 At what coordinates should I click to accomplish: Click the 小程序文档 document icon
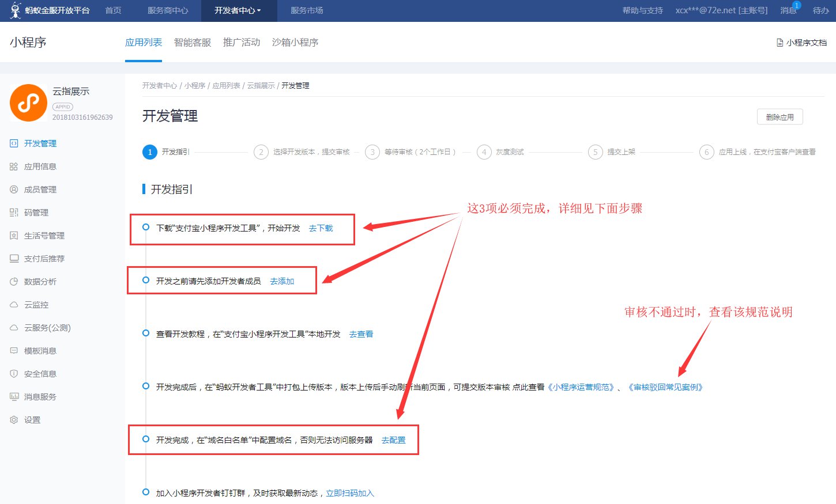click(780, 43)
